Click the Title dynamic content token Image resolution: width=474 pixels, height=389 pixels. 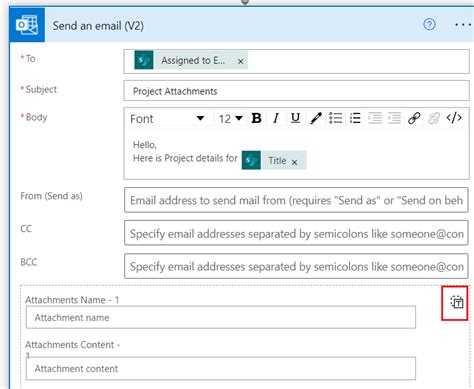coord(274,160)
